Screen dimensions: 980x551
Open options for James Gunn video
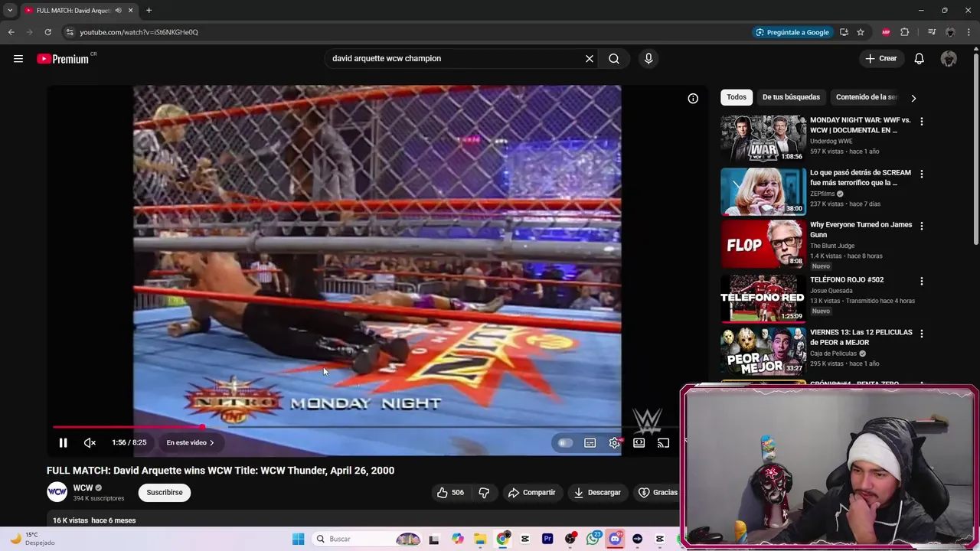coord(921,226)
